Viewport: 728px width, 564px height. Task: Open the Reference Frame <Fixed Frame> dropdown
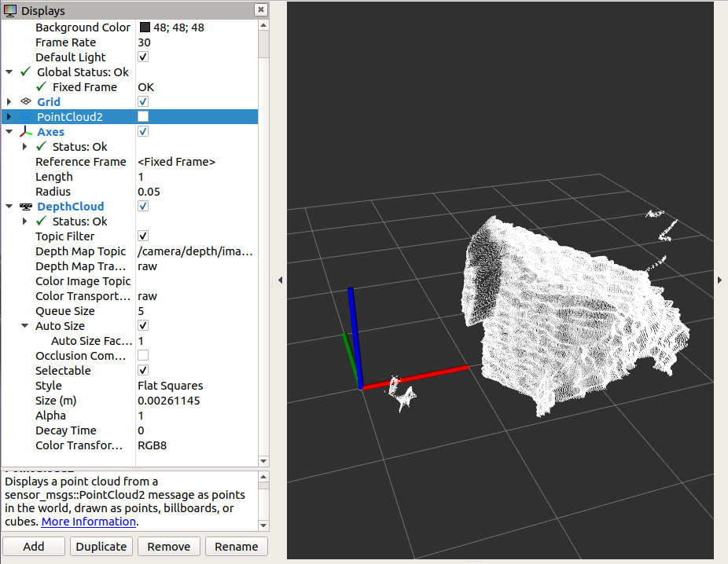pos(197,162)
